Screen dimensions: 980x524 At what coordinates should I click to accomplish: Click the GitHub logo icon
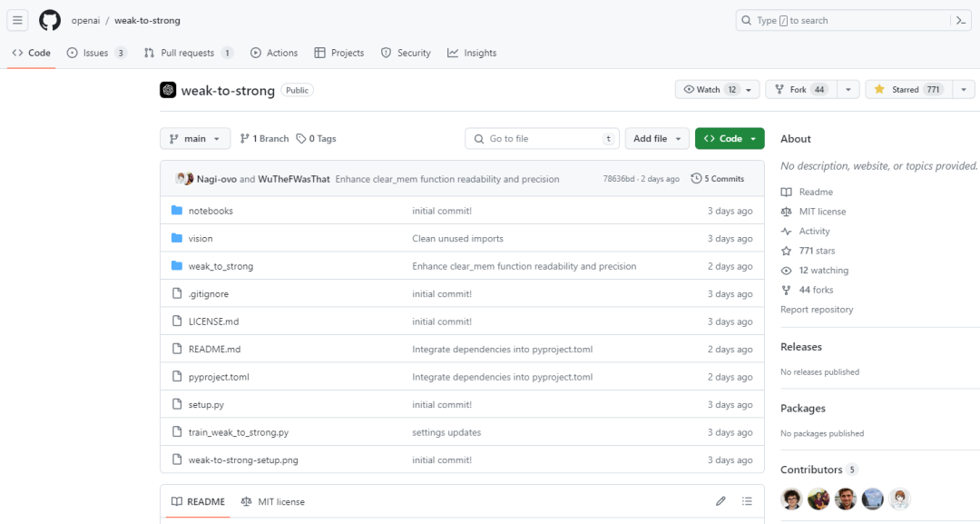pyautogui.click(x=50, y=20)
